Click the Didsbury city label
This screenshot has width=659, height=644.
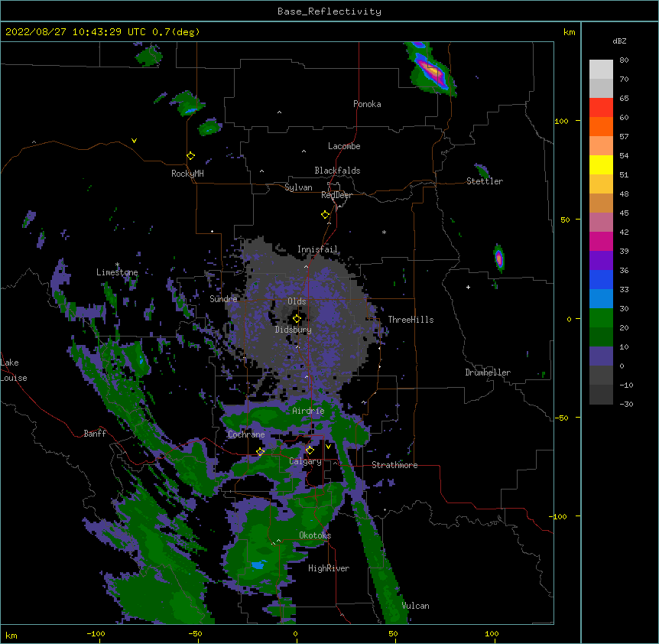pos(293,330)
